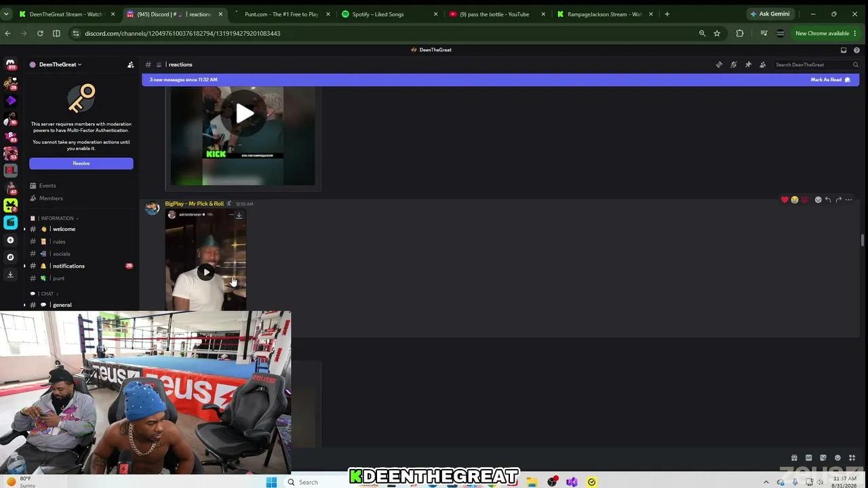Screen dimensions: 868x488
Task: Bookmark this page with star icon
Action: tap(717, 33)
